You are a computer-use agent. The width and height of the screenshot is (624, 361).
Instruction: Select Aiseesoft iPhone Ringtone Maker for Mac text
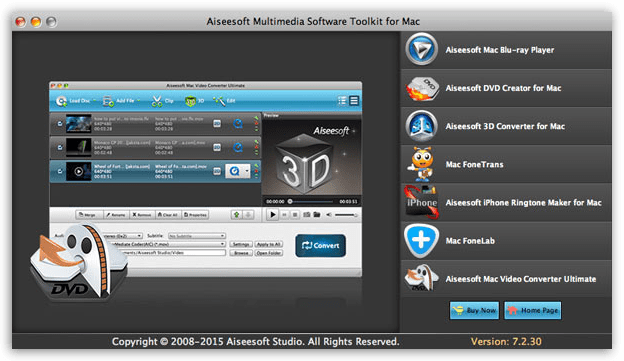[x=523, y=203]
